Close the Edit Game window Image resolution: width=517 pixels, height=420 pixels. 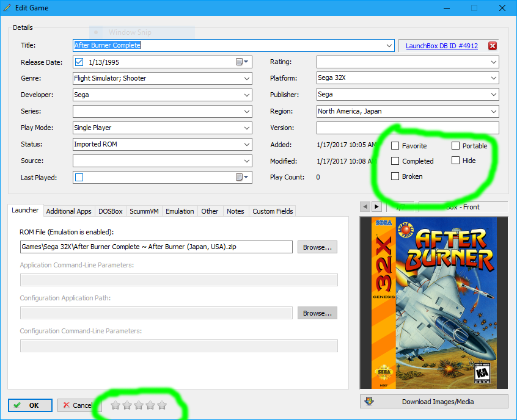[x=502, y=8]
